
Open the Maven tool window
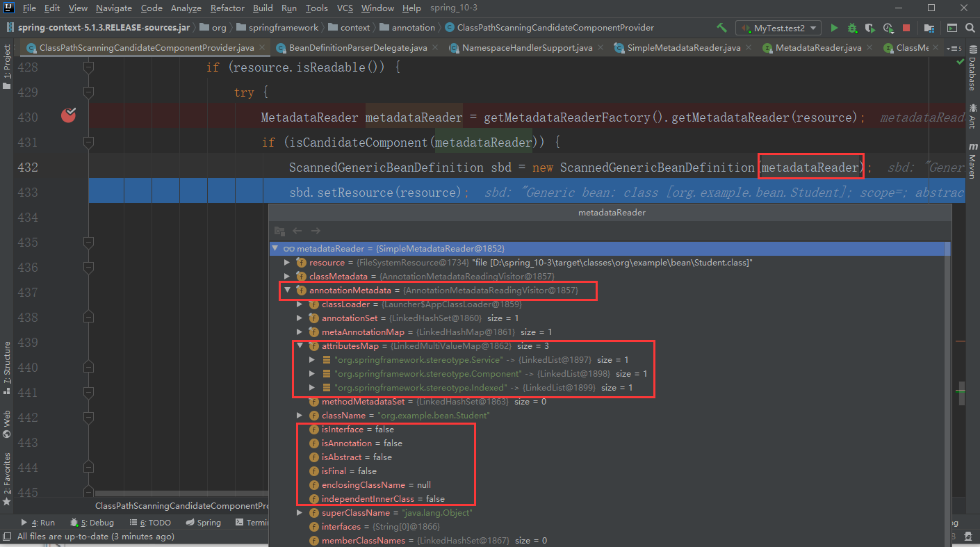point(972,161)
